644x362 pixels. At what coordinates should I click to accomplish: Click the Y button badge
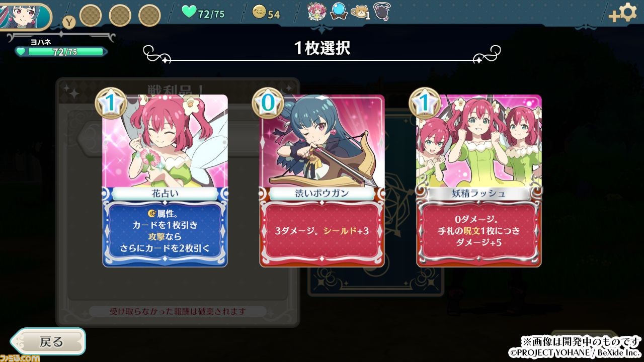69,22
